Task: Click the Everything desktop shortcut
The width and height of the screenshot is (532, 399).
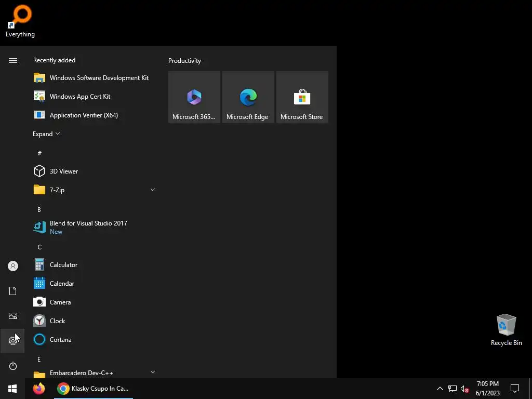Action: [x=20, y=21]
